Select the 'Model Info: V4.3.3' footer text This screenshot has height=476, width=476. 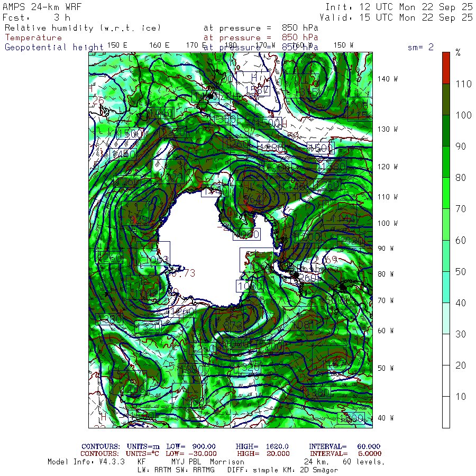tap(86, 461)
